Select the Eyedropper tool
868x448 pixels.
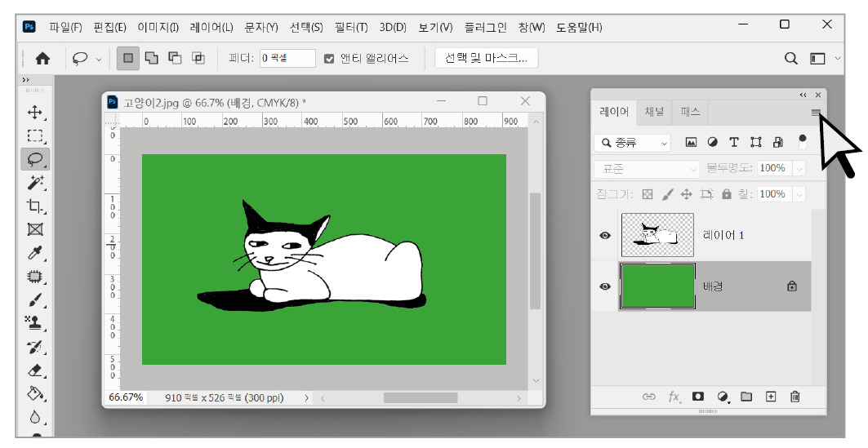[x=35, y=253]
